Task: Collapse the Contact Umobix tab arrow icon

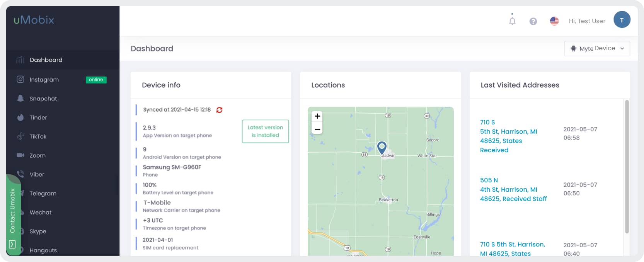Action: click(12, 244)
